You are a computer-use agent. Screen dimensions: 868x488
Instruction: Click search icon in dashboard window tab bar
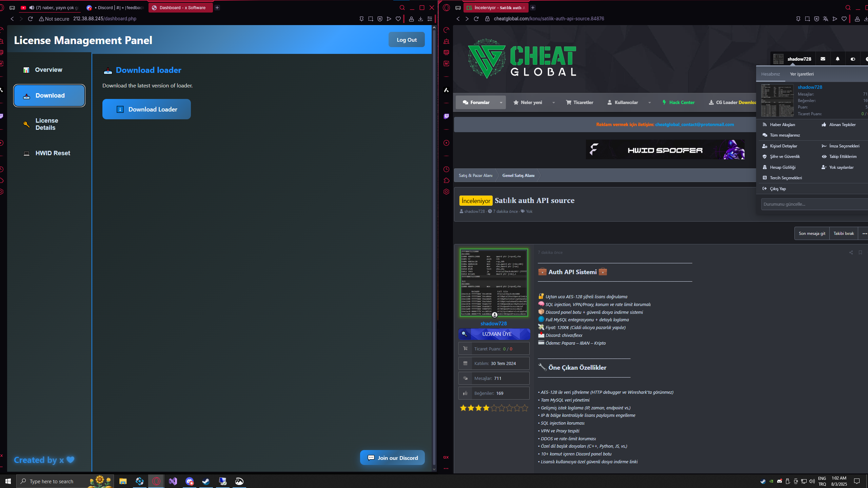[x=402, y=7]
